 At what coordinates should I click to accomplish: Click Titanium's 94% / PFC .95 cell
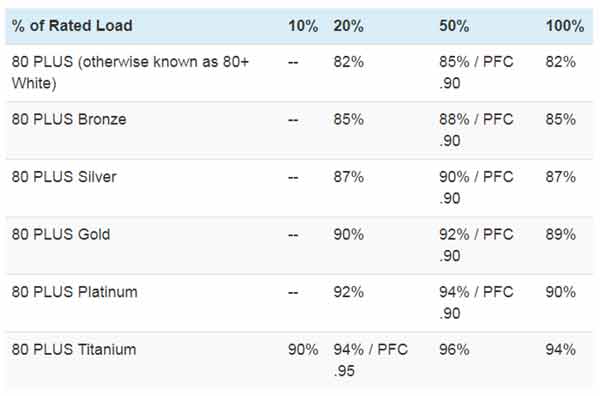click(370, 360)
